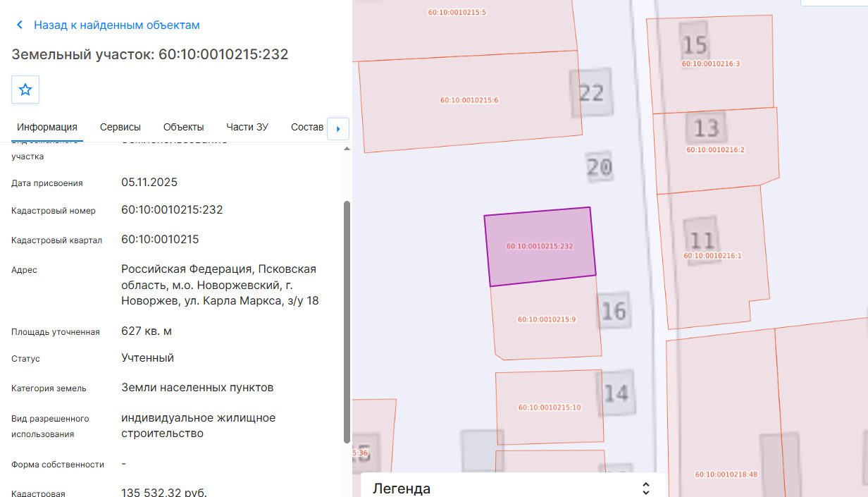Click the cadastral value 135 532,32 руб.
Image resolution: width=868 pixels, height=497 pixels.
click(x=164, y=492)
